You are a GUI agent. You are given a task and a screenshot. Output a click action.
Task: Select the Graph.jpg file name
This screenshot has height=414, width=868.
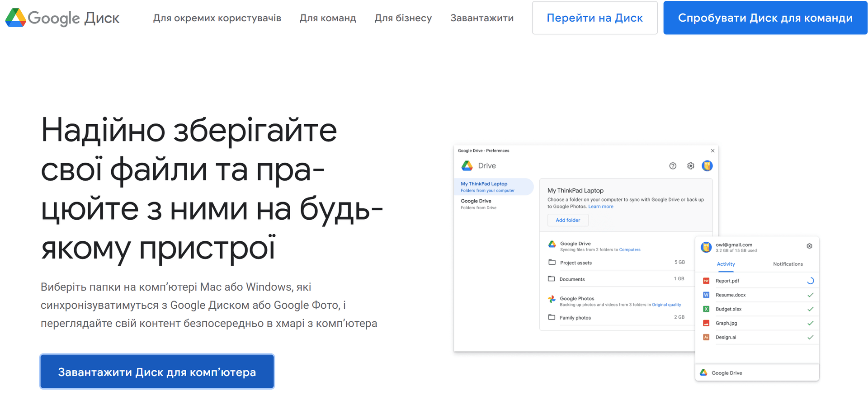click(x=726, y=323)
